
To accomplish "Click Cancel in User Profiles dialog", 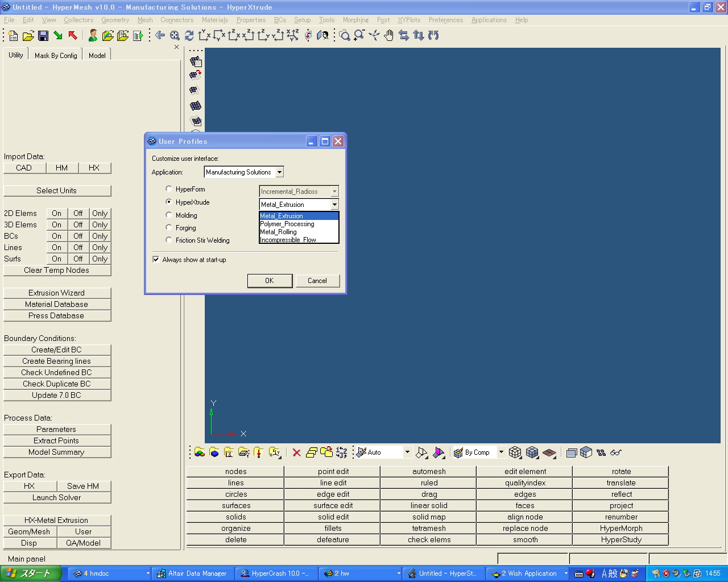I will [x=317, y=281].
